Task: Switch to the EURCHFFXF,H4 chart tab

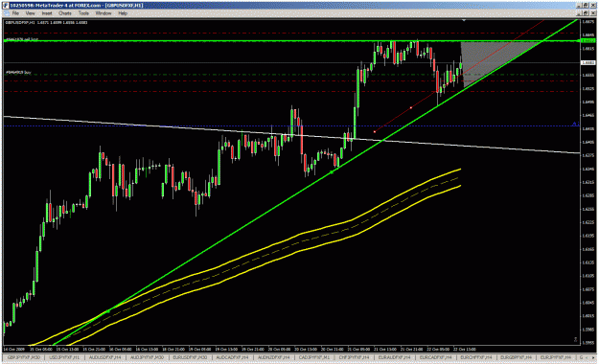Action: click(x=476, y=357)
